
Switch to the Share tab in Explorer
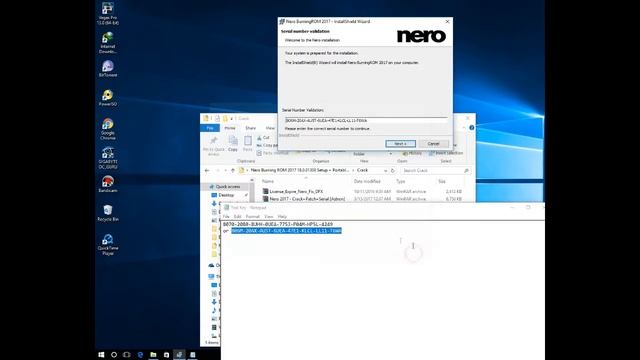[251, 128]
